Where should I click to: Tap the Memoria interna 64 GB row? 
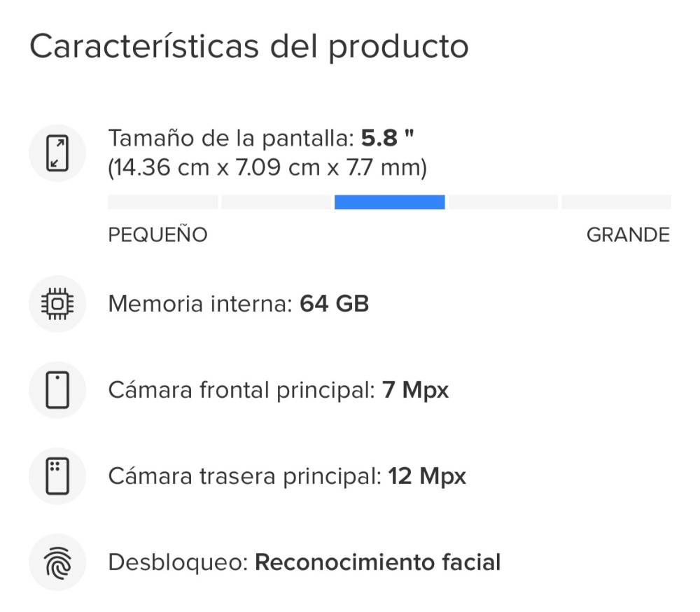[238, 304]
